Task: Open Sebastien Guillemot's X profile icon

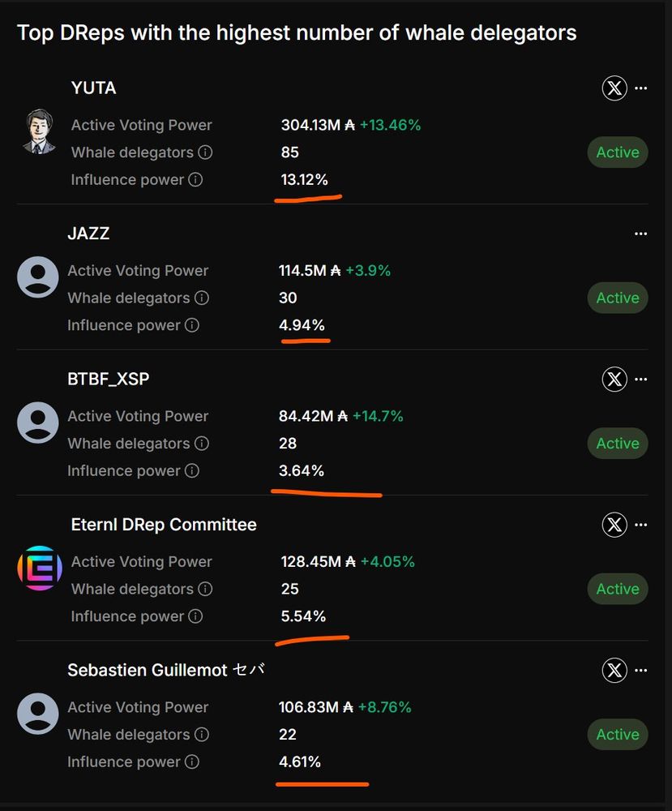Action: (614, 670)
